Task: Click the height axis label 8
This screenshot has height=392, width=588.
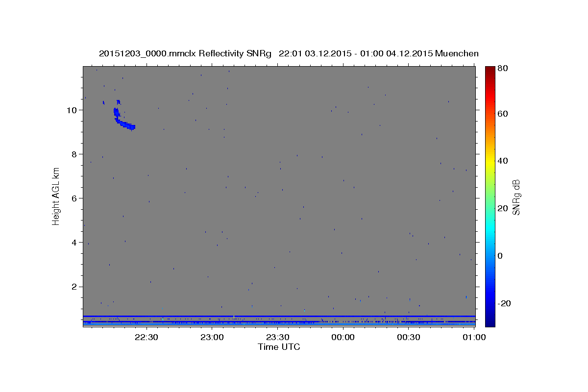Action: 74,154
